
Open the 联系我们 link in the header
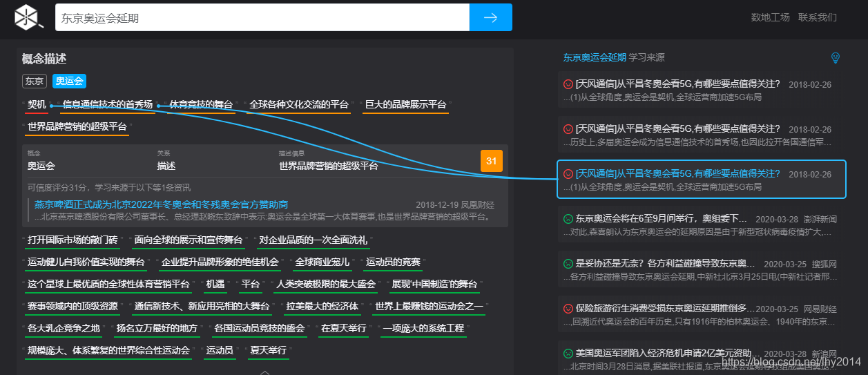coord(817,17)
